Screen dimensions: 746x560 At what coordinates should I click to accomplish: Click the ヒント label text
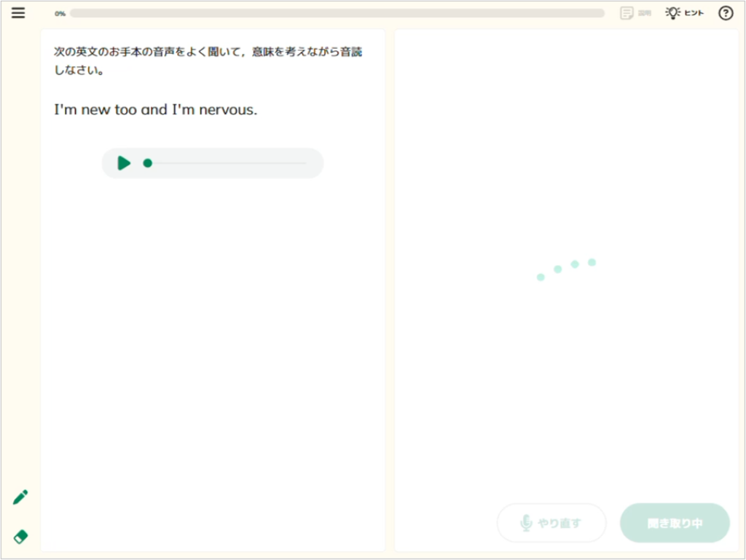[x=694, y=13]
